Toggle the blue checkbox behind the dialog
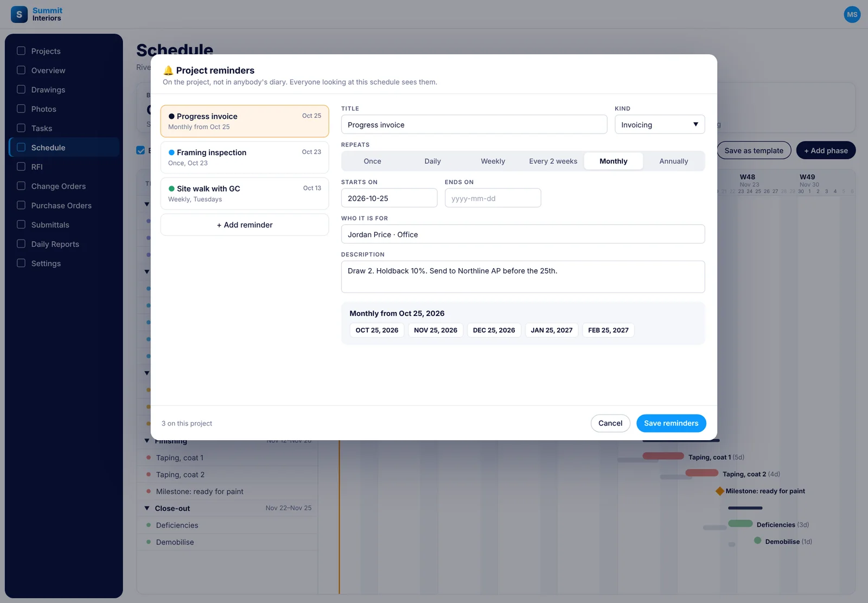The height and width of the screenshot is (603, 868). (141, 150)
